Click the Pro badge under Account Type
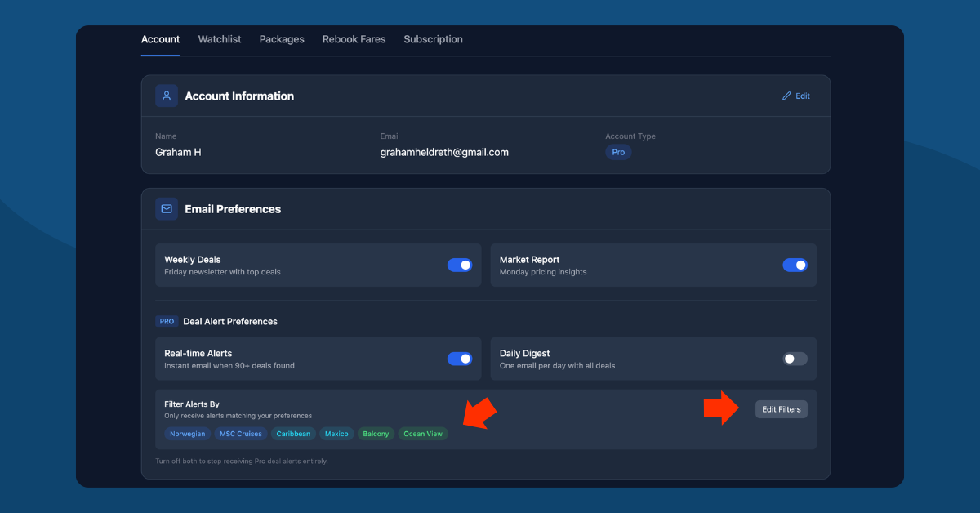 (618, 152)
